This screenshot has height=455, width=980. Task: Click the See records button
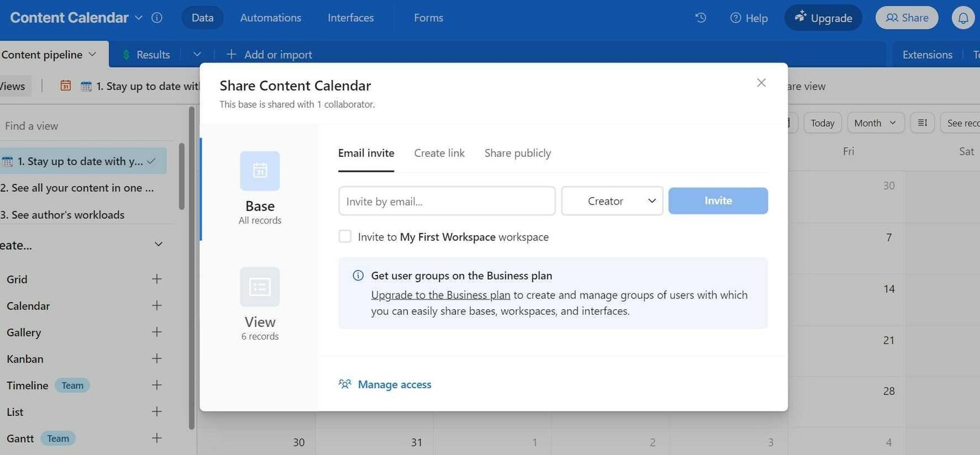click(x=960, y=122)
